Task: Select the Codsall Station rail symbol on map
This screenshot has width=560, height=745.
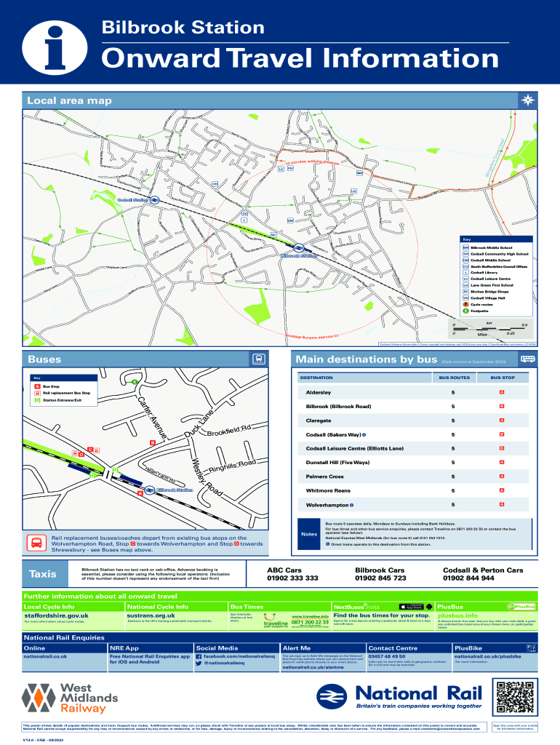Action: coord(154,200)
